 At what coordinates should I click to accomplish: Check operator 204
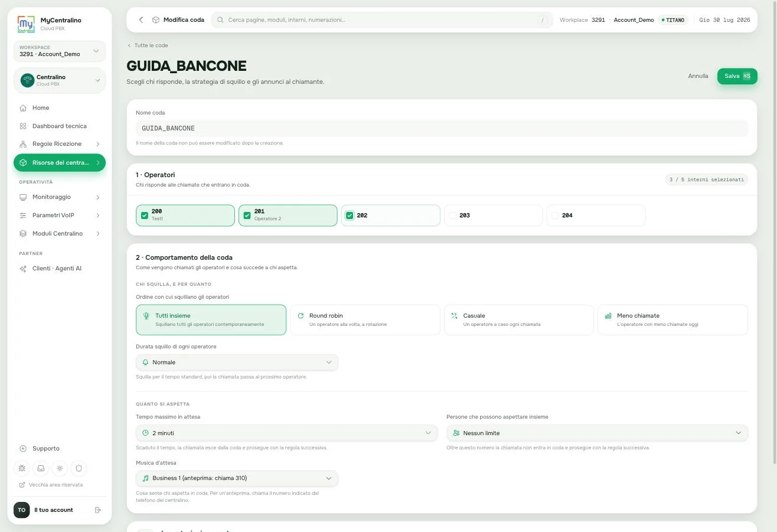click(555, 216)
